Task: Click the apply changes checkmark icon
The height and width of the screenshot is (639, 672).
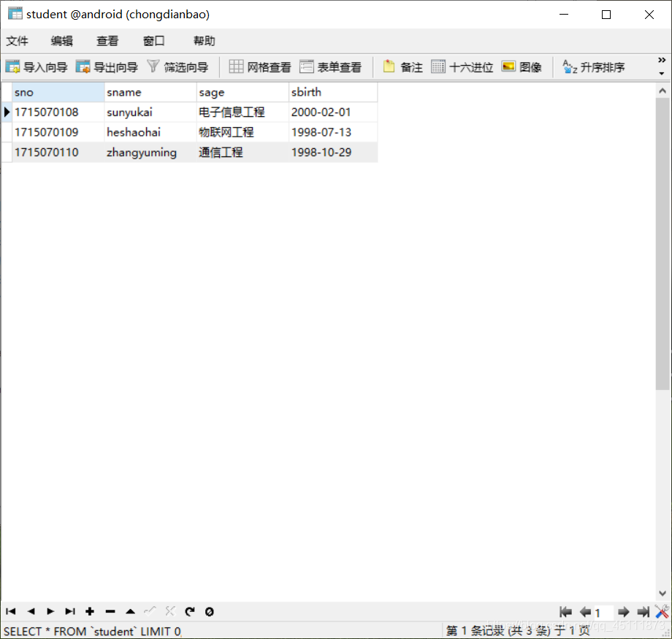Action: pos(150,611)
